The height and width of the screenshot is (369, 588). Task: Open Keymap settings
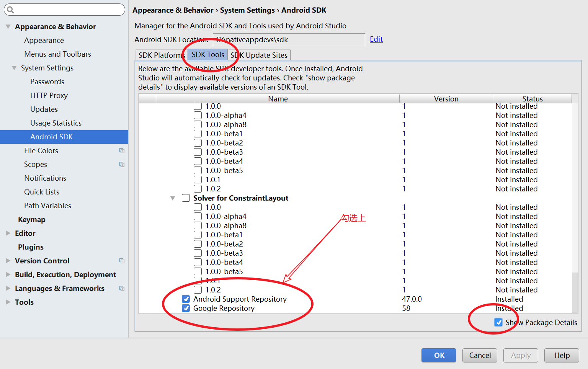tap(32, 219)
